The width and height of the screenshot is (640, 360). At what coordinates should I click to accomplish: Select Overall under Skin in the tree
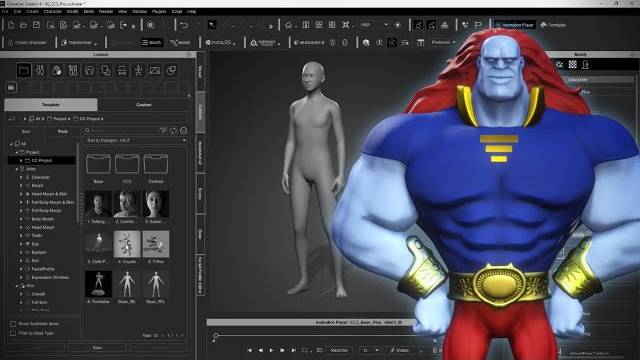[x=38, y=294]
